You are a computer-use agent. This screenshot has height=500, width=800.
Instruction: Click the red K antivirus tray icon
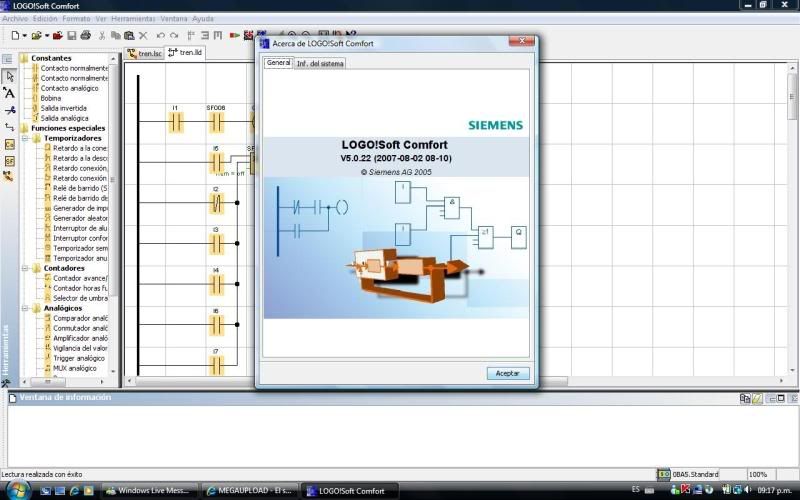pyautogui.click(x=686, y=490)
